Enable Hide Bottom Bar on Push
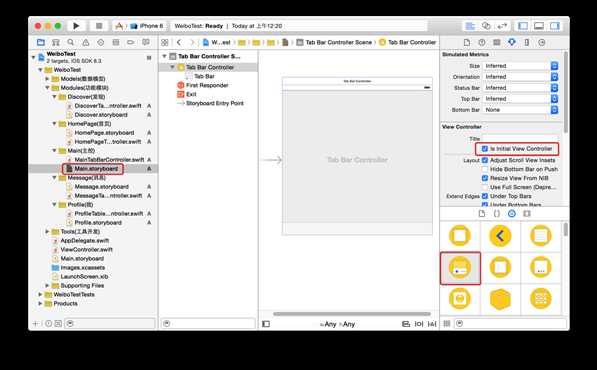The image size is (597, 370). (485, 169)
